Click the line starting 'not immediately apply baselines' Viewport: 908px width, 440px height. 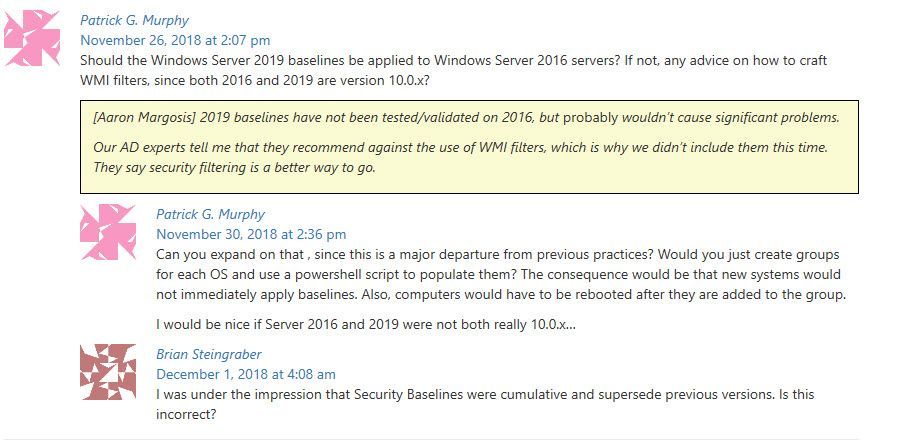point(501,295)
